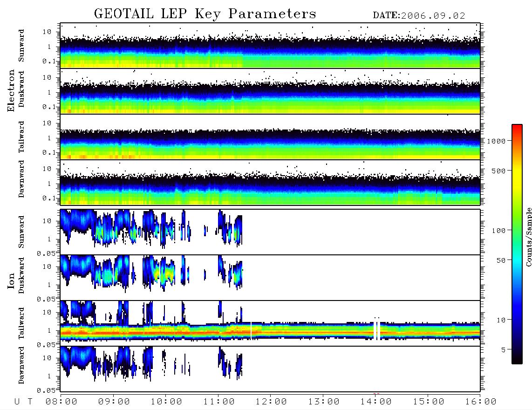Click the 500 colorbar tick label
The height and width of the screenshot is (410, 532).
pyautogui.click(x=498, y=171)
